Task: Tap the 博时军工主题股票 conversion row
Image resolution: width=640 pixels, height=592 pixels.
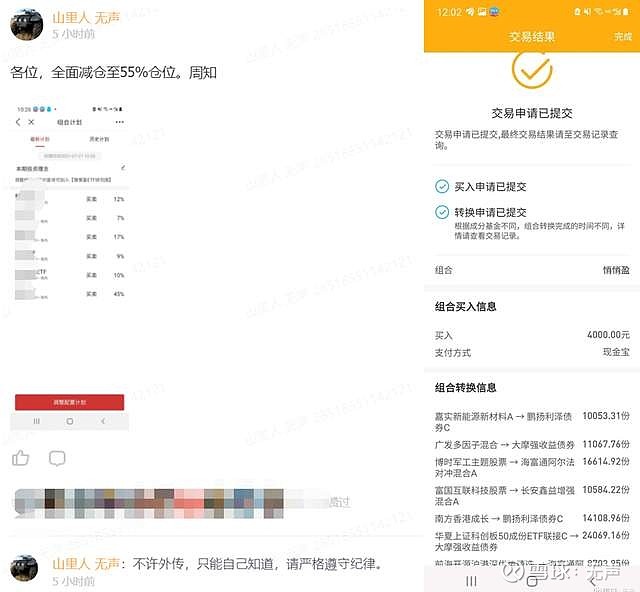Action: tap(532, 467)
